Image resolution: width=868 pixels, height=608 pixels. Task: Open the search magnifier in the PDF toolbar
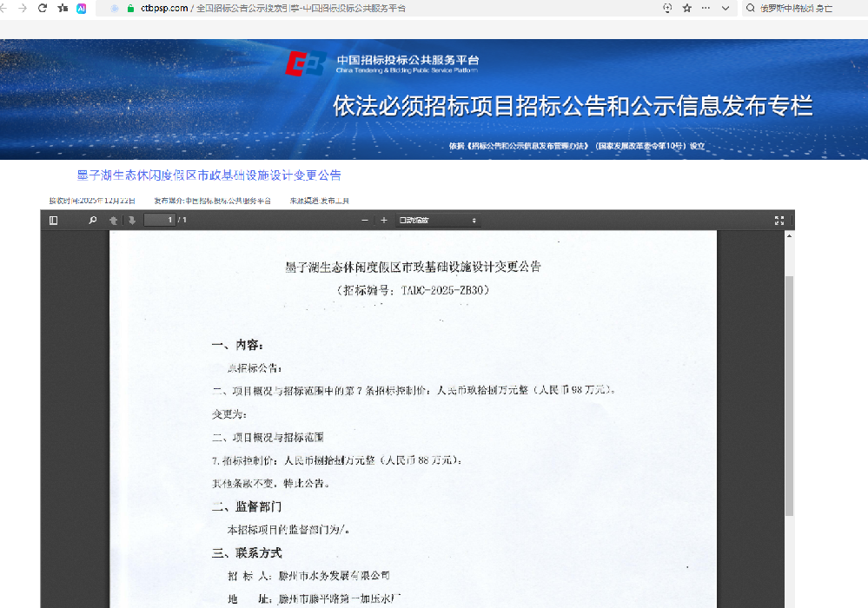(91, 220)
